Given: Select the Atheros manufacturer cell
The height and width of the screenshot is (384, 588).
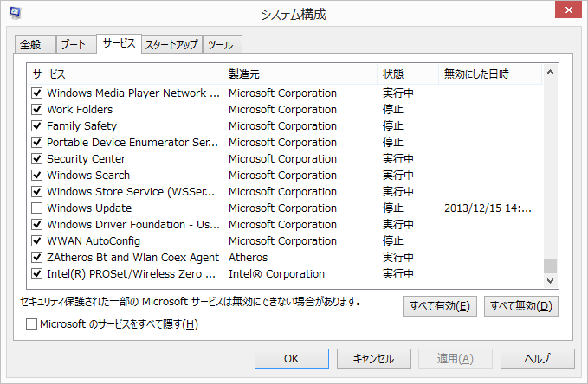Looking at the screenshot, I should coord(248,258).
